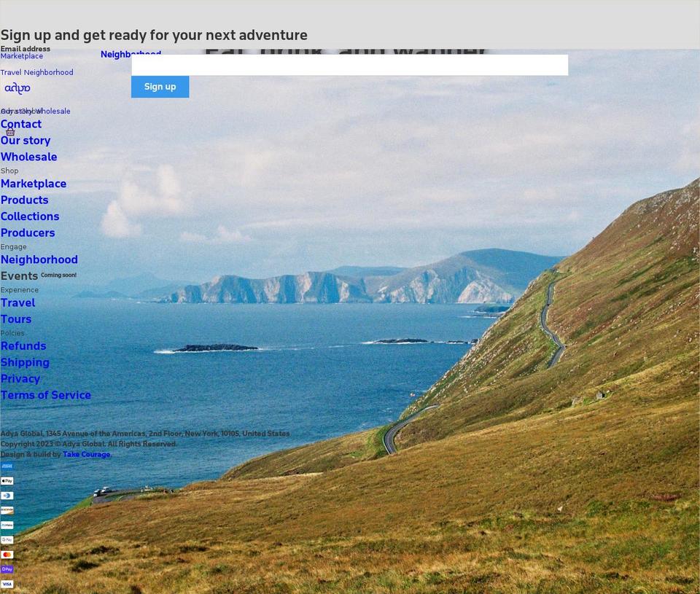Screen dimensions: 700x594
Task: Open the Products link
Action: tap(25, 200)
